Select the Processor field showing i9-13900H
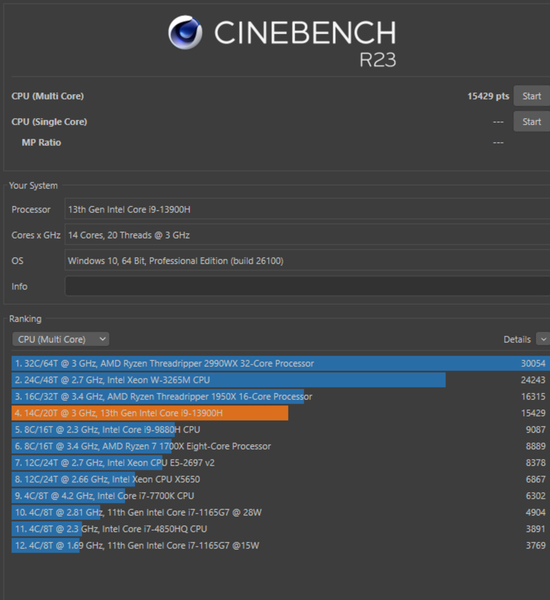Screen dimensions: 550x600 [x=307, y=209]
